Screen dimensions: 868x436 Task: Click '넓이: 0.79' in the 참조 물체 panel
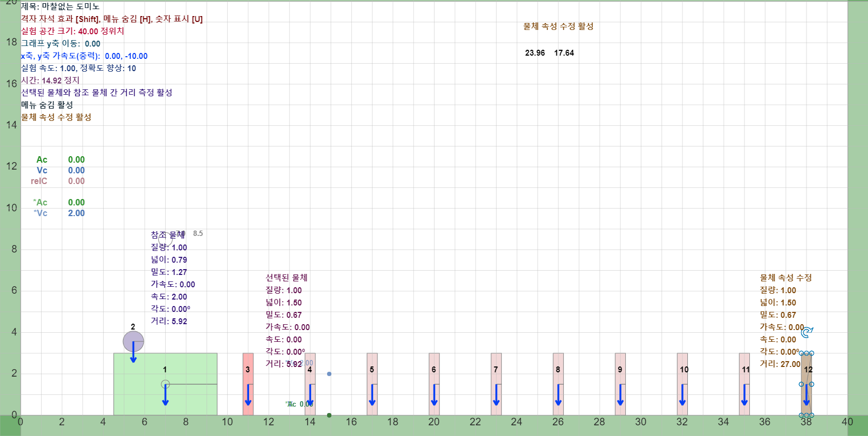[x=169, y=259]
